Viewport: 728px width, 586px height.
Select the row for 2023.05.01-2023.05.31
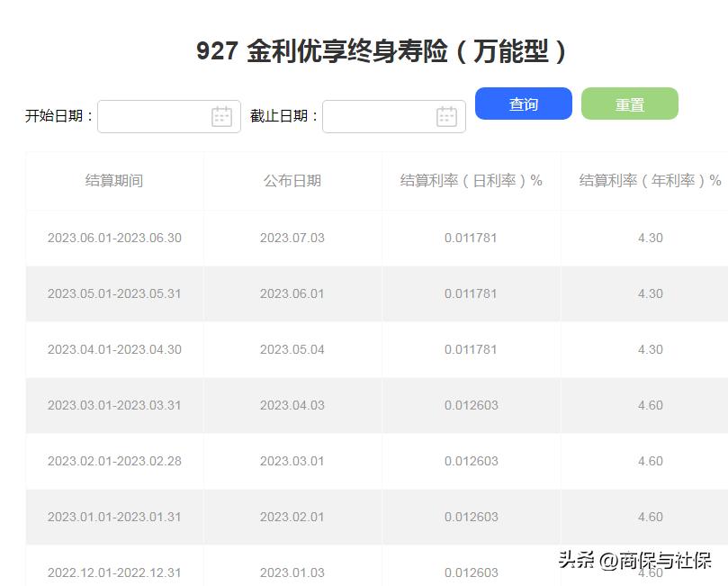(x=114, y=293)
